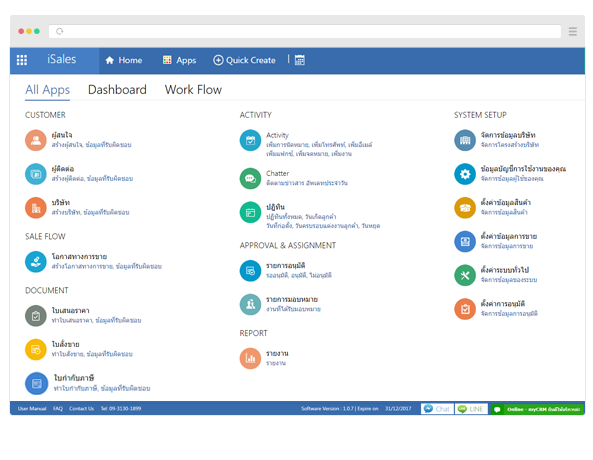This screenshot has width=593, height=460.
Task: Open the yellow sales order document icon
Action: 36,350
